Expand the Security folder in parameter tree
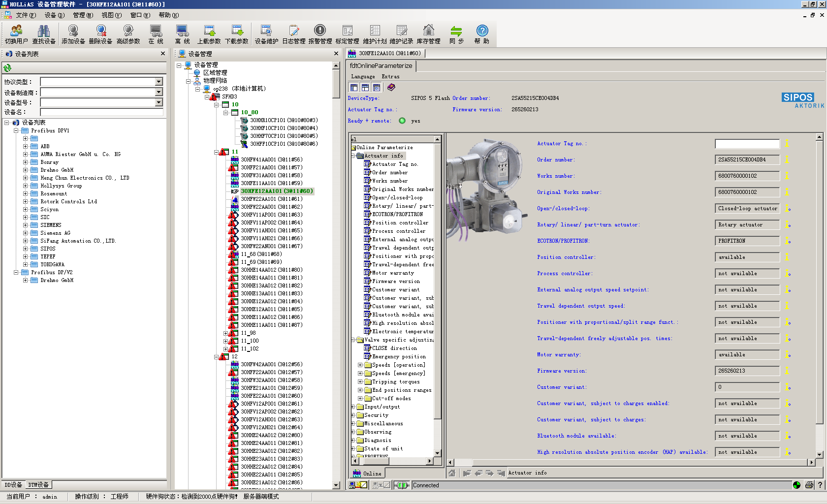This screenshot has height=504, width=827. point(353,415)
